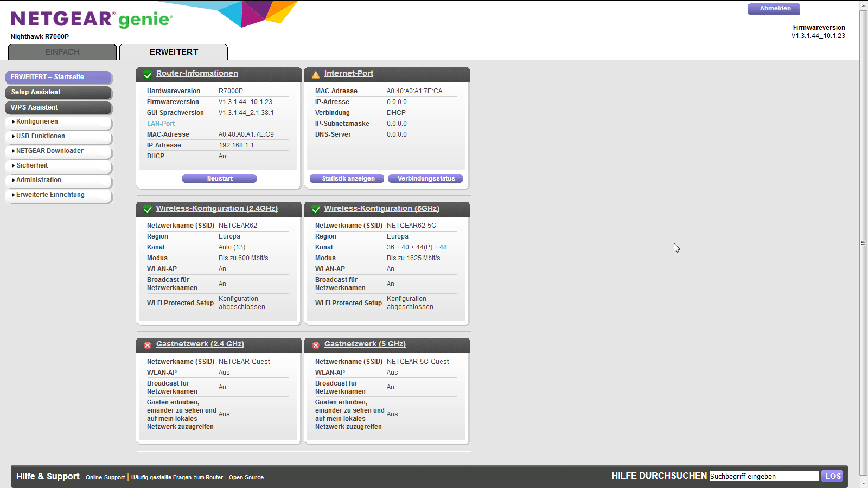Click the Verbindung value DHCP

tap(396, 113)
